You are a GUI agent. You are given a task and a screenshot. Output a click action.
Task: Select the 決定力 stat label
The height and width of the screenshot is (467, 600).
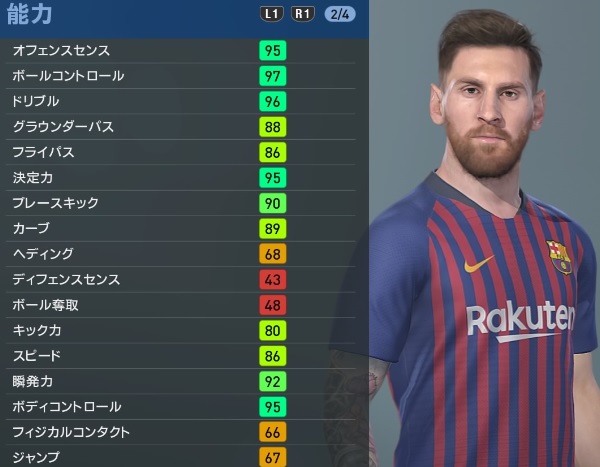tap(33, 178)
